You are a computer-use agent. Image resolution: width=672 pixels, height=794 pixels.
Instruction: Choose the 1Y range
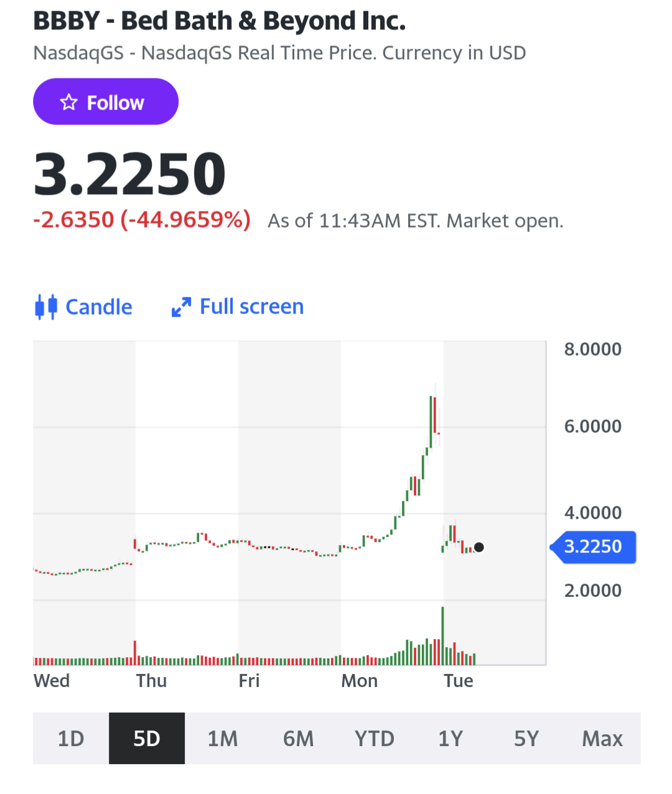450,739
